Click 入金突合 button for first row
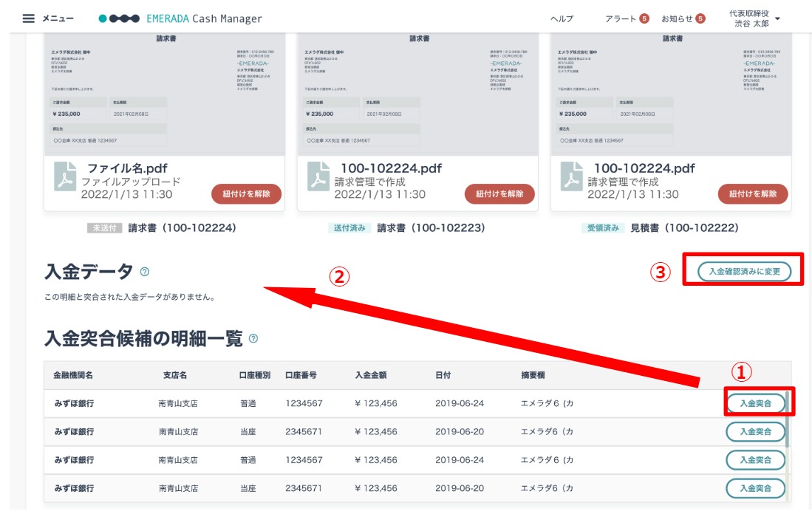This screenshot has height=511, width=812. coord(756,403)
